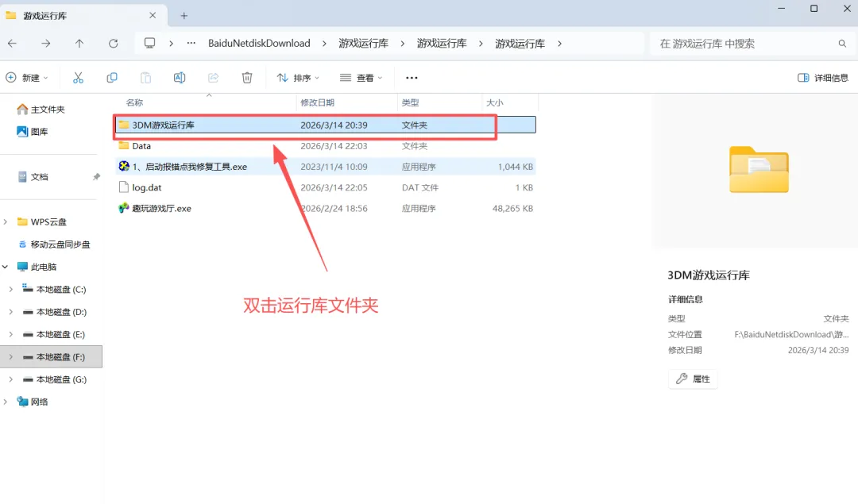Open the 排序 sort dropdown
Viewport: 858px width, 504px height.
[298, 78]
